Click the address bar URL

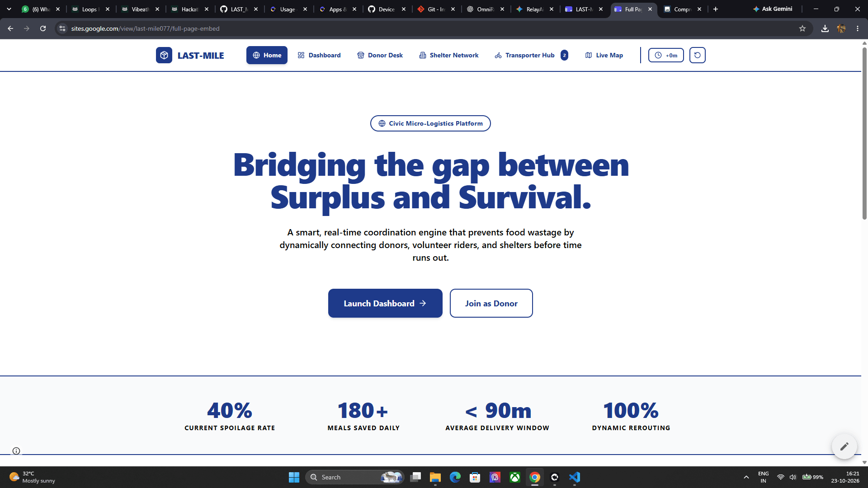(145, 28)
